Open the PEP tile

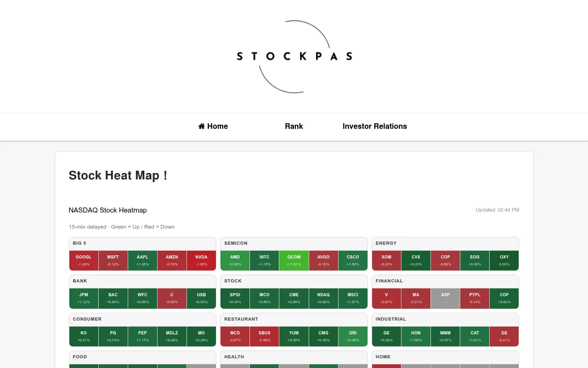[x=142, y=336]
